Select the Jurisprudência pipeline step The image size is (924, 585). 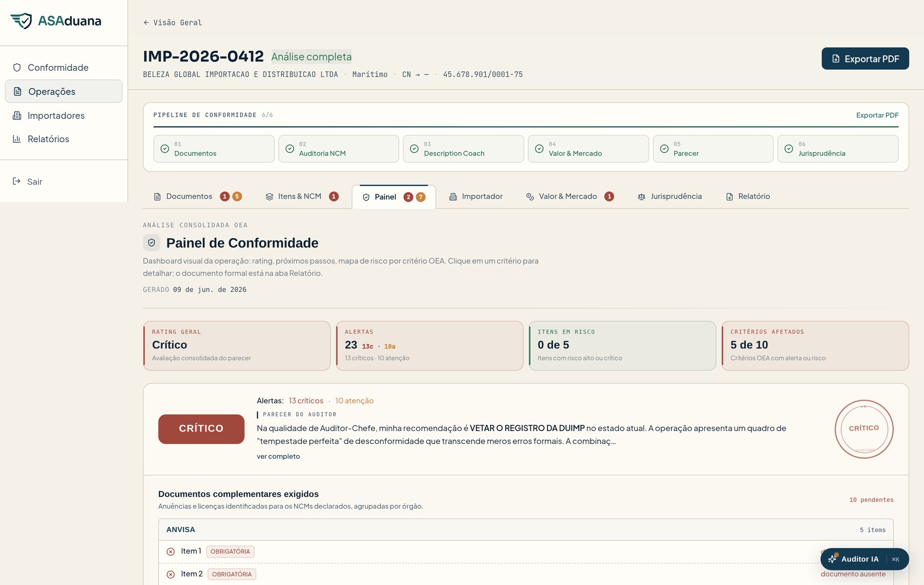(838, 149)
